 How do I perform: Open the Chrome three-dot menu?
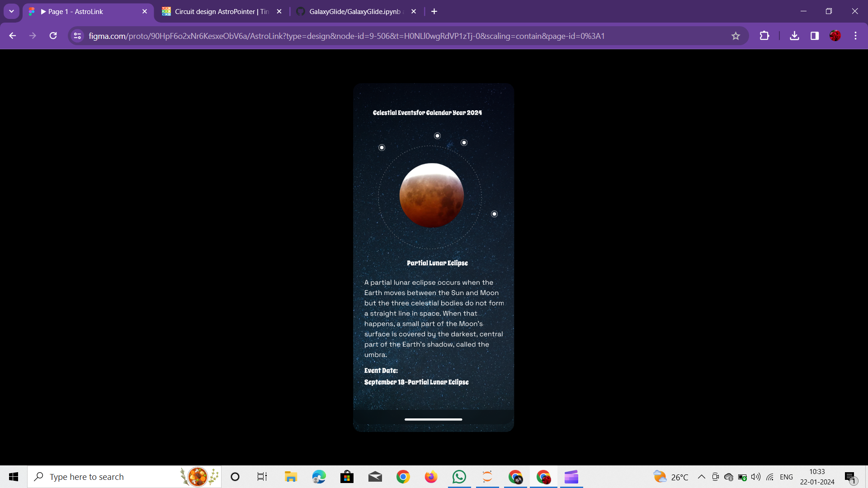[855, 36]
